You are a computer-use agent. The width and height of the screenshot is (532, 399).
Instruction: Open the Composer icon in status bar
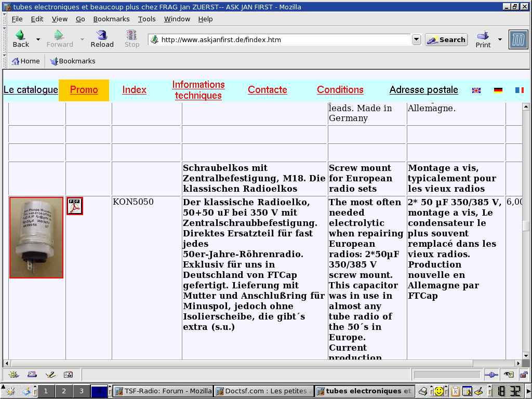tap(50, 375)
